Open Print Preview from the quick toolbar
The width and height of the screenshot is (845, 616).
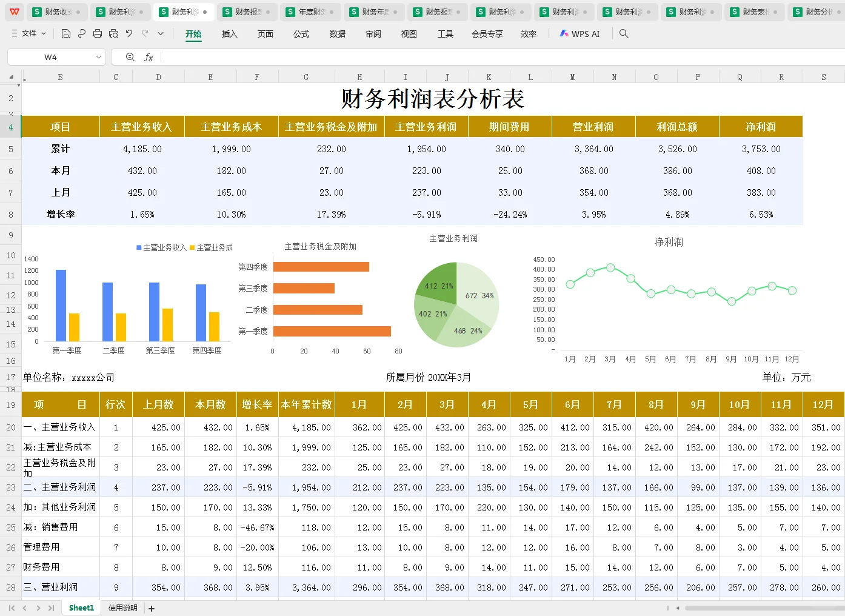pos(113,33)
